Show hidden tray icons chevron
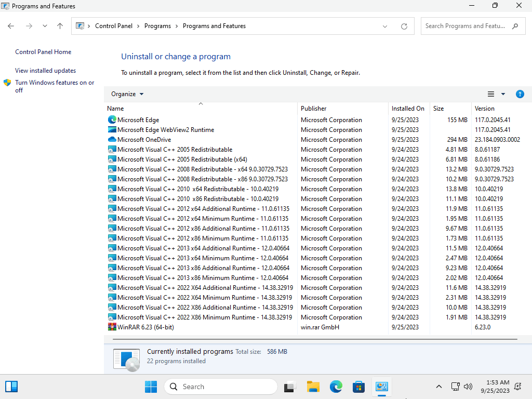 438,387
